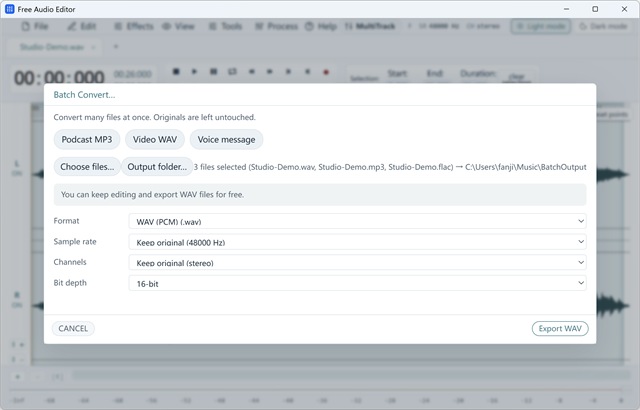Screen dimensions: 640x410
Task: Open the Format dropdown showing WAV (PCM)
Action: pos(358,221)
